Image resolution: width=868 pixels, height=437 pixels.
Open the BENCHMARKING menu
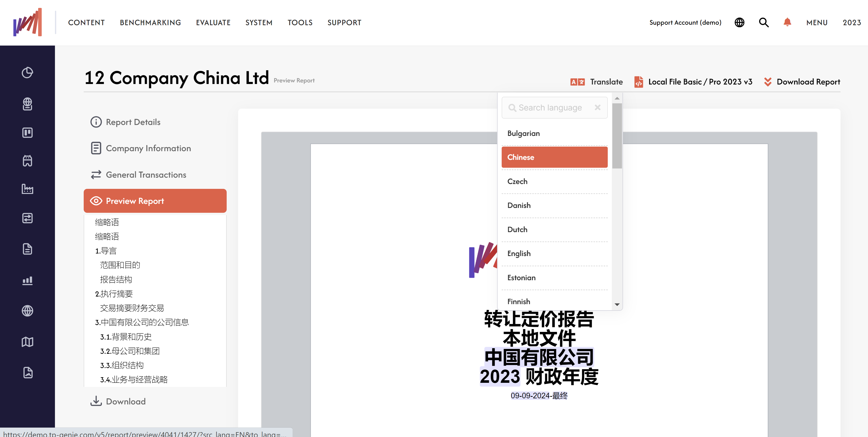pyautogui.click(x=150, y=23)
